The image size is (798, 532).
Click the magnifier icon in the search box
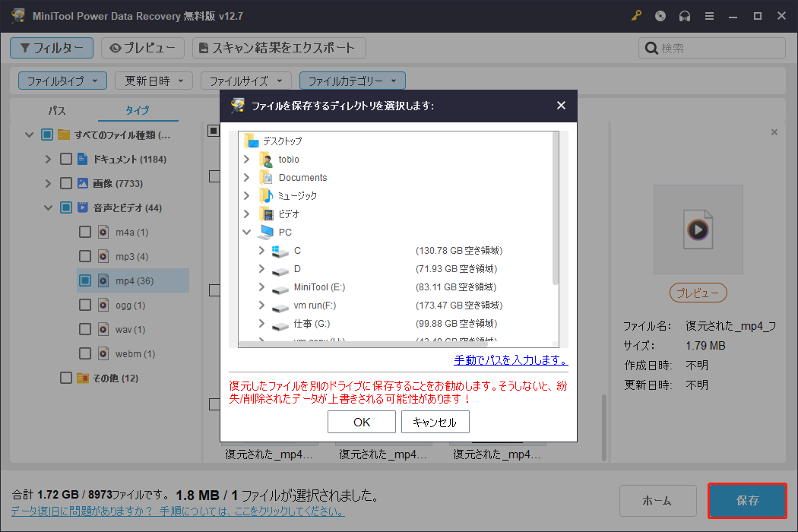click(651, 47)
